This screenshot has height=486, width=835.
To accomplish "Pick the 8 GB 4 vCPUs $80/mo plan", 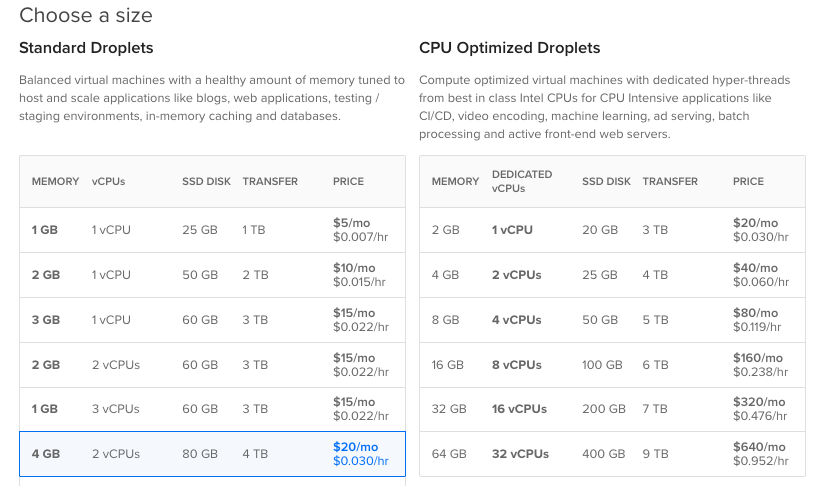I will pos(612,320).
